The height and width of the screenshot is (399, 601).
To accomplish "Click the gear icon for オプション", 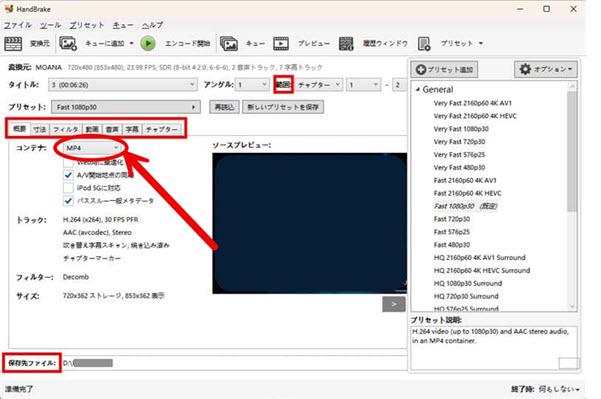I will [x=525, y=69].
